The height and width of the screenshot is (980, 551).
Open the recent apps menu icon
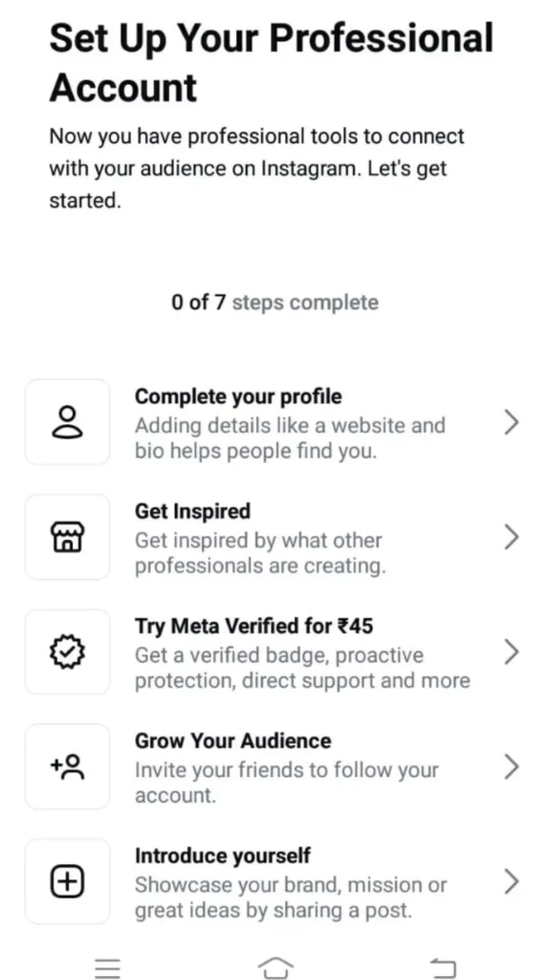108,968
